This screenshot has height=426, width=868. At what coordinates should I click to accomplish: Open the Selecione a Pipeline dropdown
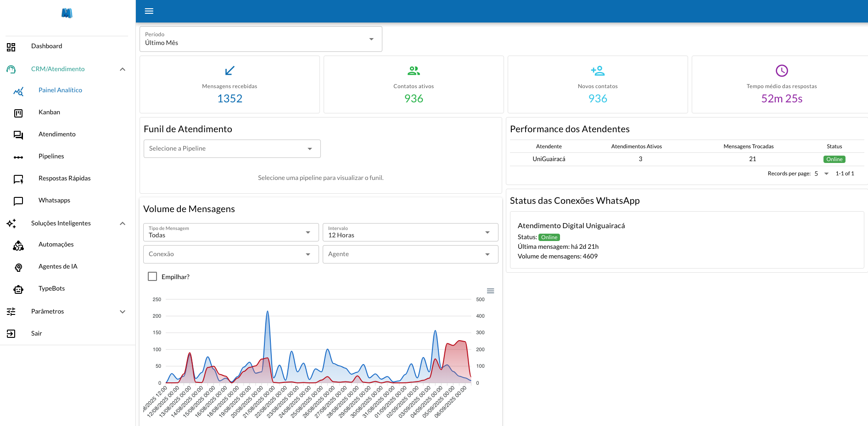[232, 149]
